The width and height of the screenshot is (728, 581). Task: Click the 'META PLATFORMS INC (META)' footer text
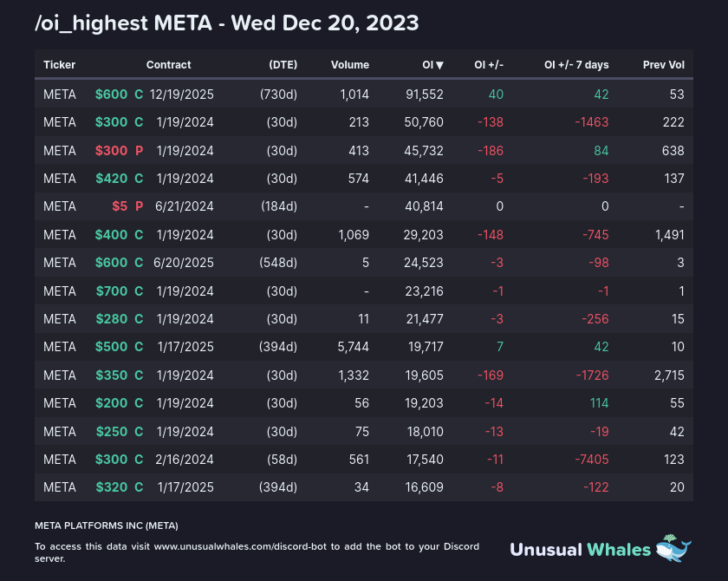pos(107,526)
